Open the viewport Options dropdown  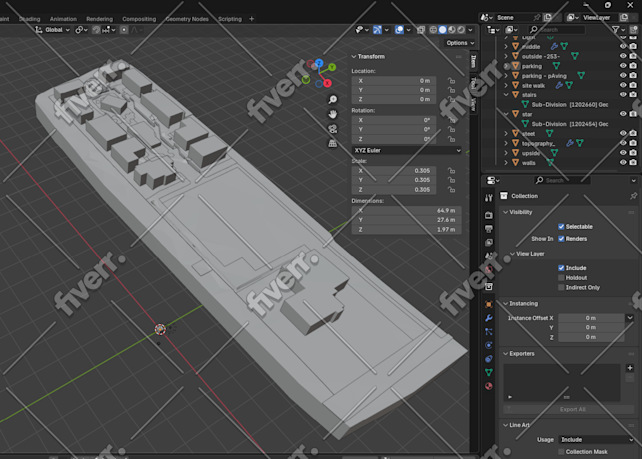pyautogui.click(x=460, y=43)
